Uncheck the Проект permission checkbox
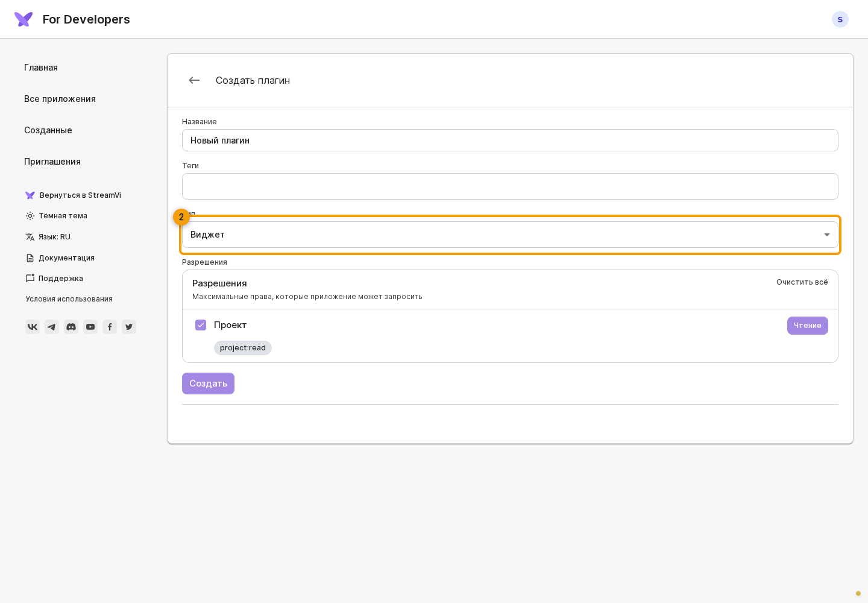868x603 pixels. (x=201, y=325)
